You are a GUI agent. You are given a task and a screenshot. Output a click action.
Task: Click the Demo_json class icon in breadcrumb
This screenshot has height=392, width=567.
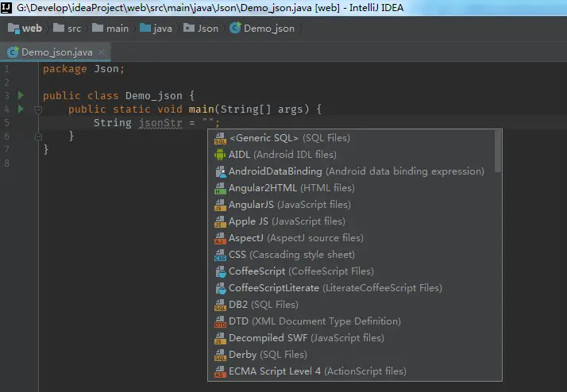click(x=235, y=29)
